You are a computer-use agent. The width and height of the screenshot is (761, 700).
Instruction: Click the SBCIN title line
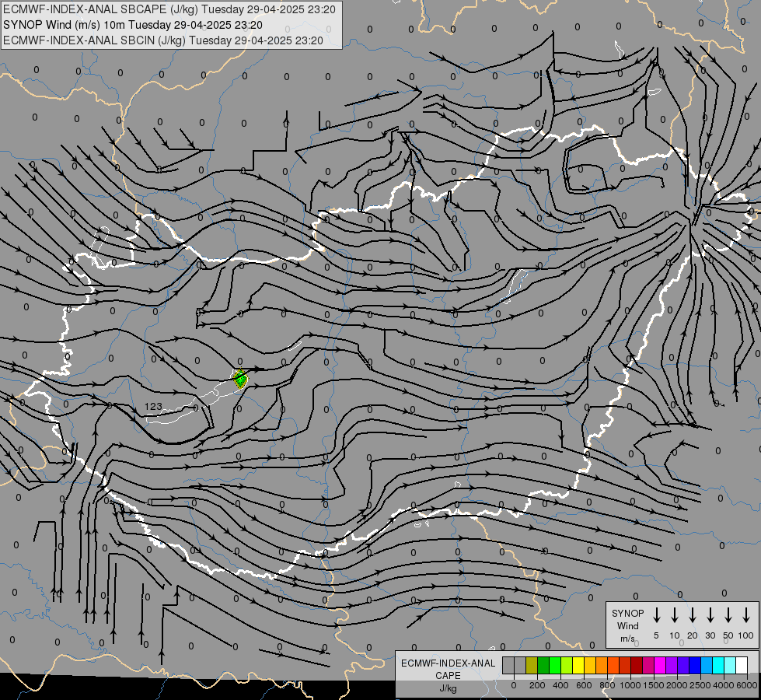click(x=163, y=40)
